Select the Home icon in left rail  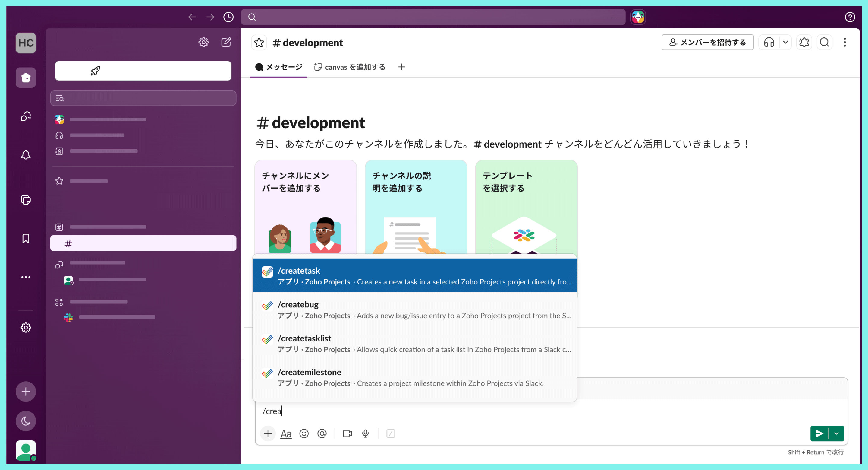click(26, 78)
